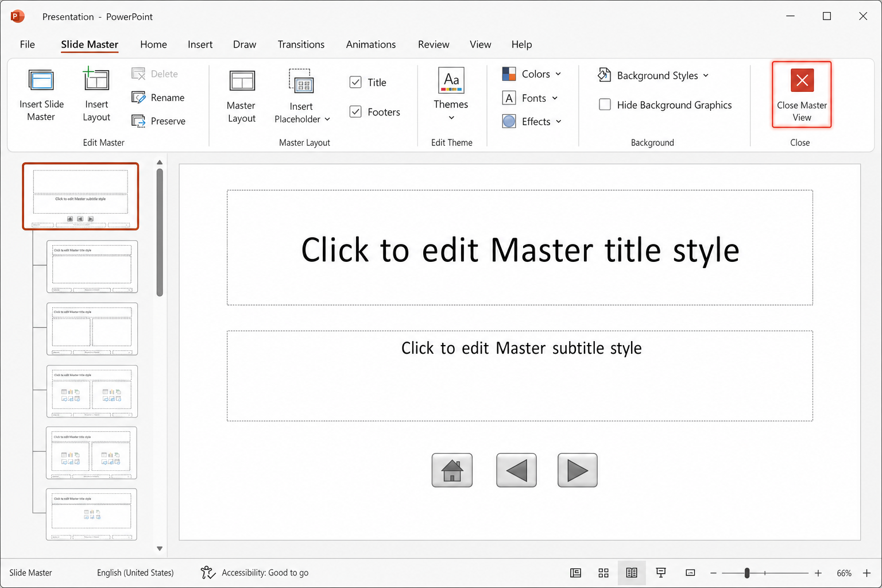Open the Draw tab

tap(245, 44)
